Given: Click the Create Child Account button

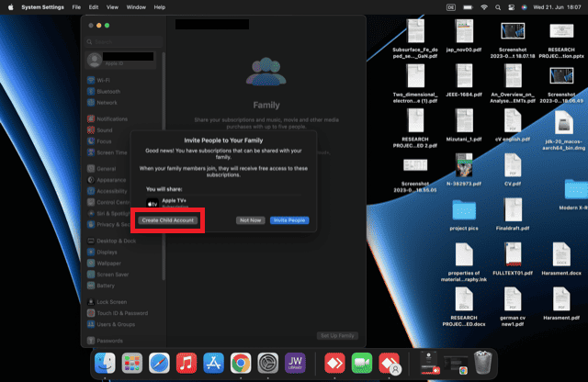Looking at the screenshot, I should tap(167, 220).
